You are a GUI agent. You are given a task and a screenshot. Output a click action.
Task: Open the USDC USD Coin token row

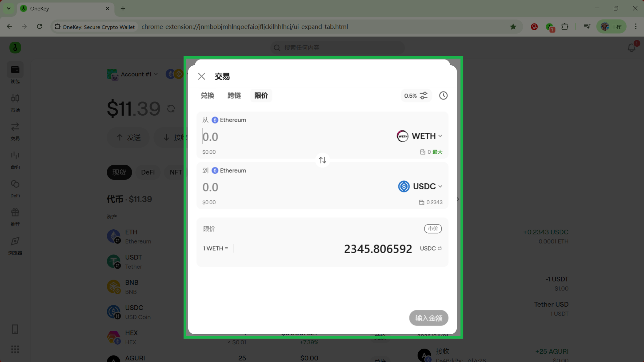145,312
